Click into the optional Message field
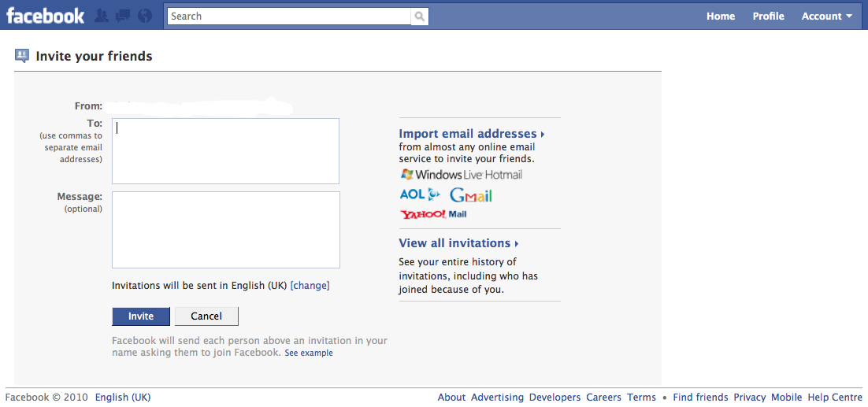868x407 pixels. [226, 230]
